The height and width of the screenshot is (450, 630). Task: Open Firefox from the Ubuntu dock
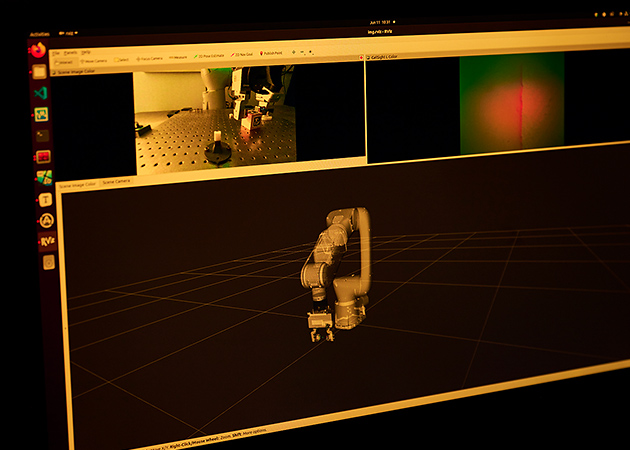38,50
